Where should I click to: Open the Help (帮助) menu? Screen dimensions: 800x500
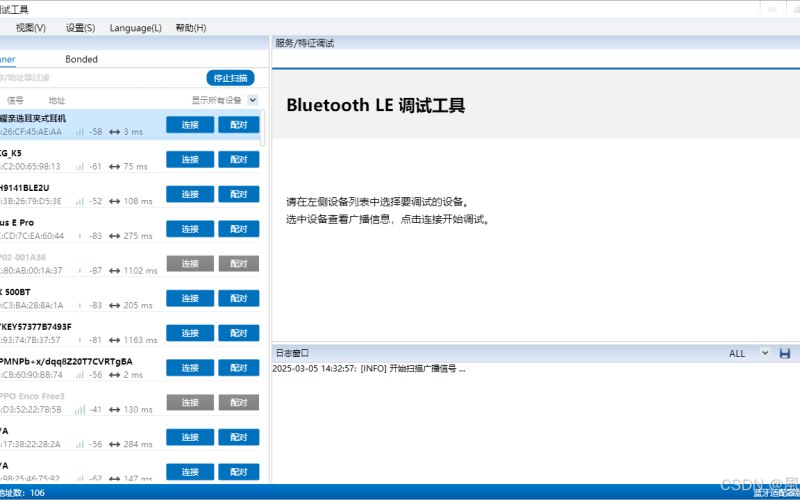191,28
